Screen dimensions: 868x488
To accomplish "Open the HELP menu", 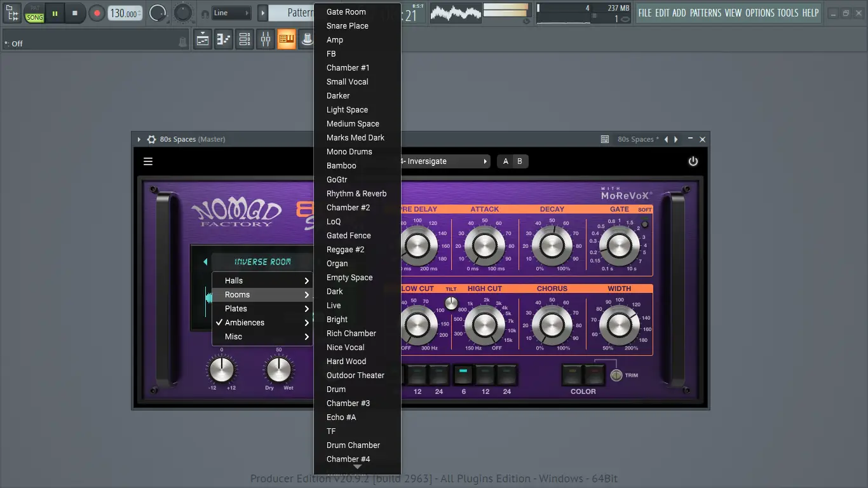I will (810, 13).
